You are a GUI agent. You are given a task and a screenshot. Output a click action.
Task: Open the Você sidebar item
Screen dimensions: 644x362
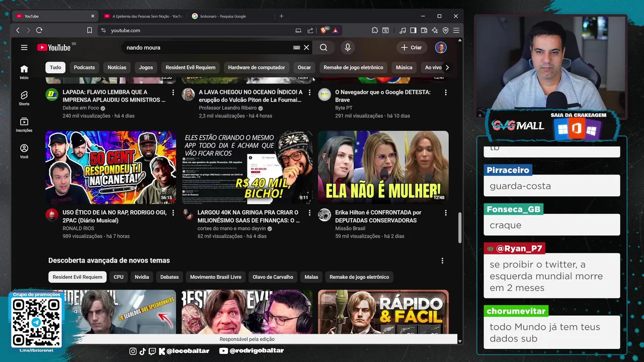click(24, 151)
